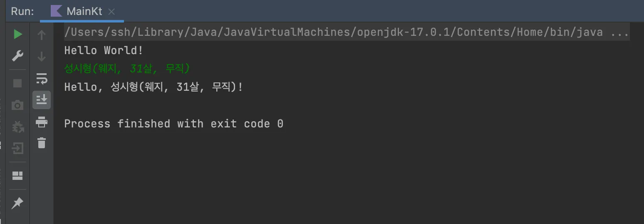The height and width of the screenshot is (224, 644).
Task: Rerun MainKt with the green play icon
Action: tap(17, 35)
